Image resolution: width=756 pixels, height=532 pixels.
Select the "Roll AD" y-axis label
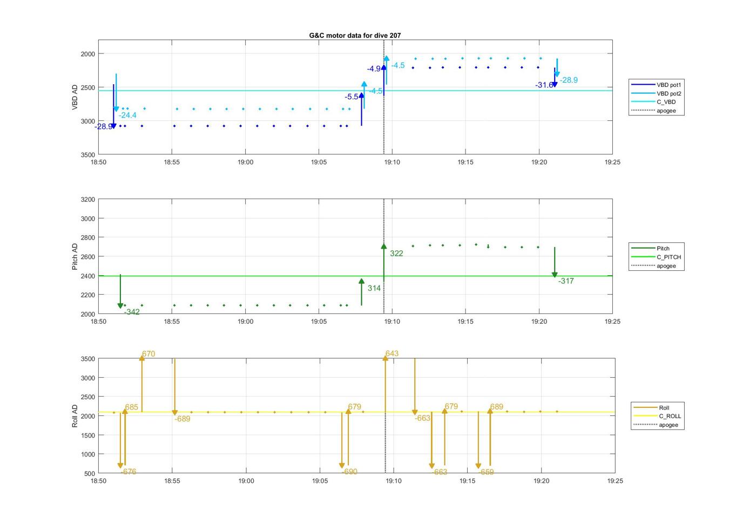pyautogui.click(x=75, y=416)
